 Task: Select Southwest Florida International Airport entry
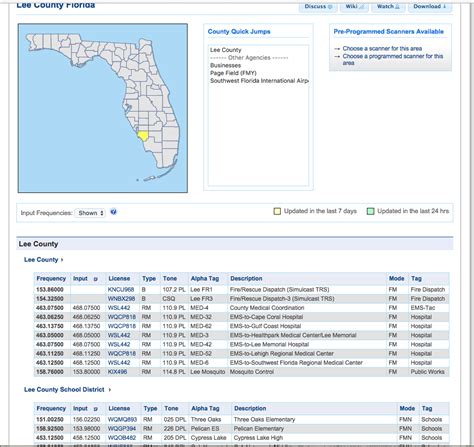[x=259, y=81]
